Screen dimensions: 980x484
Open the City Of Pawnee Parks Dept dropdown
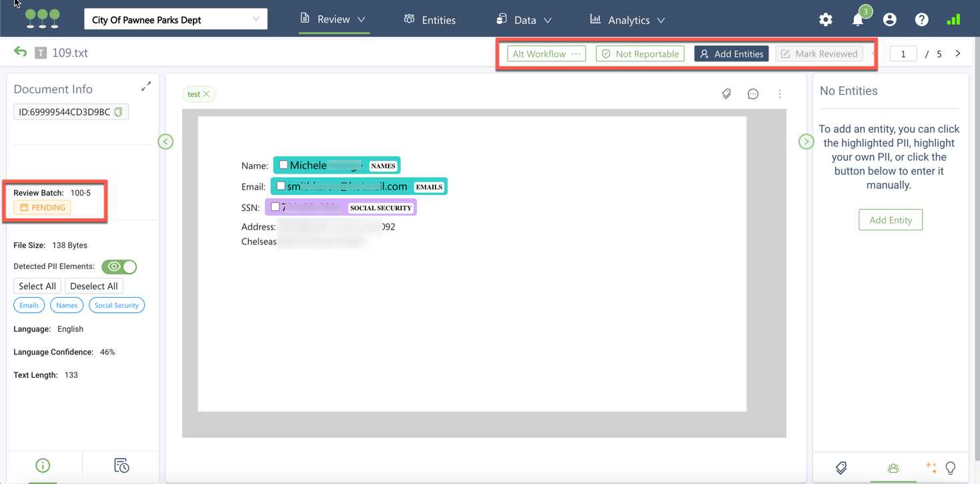(x=175, y=19)
